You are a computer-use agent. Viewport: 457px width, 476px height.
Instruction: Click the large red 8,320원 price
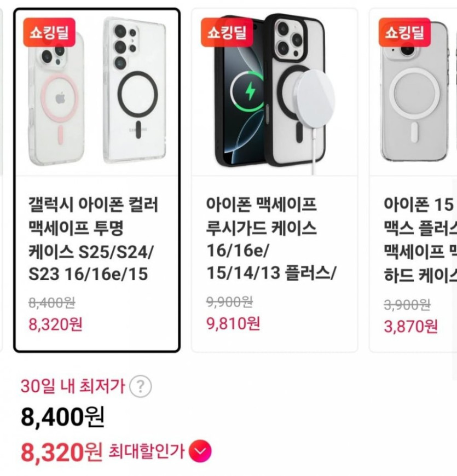coord(62,452)
